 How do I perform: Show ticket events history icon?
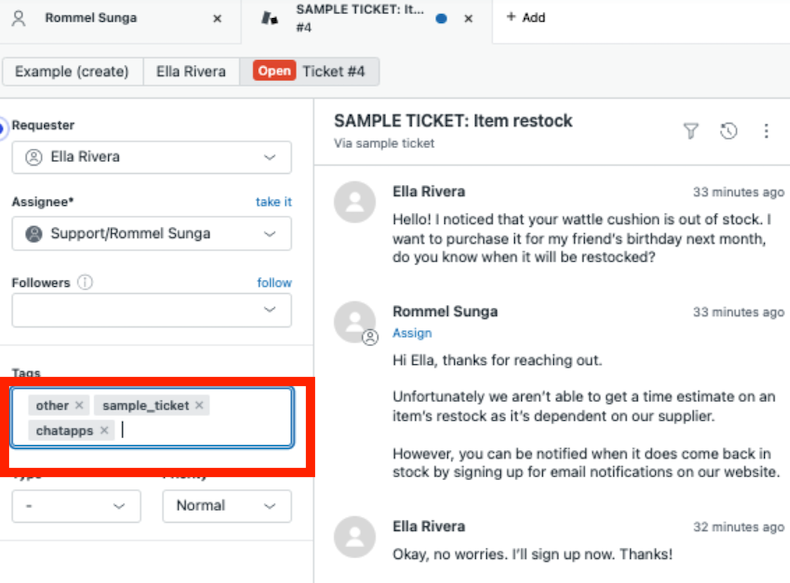(728, 131)
